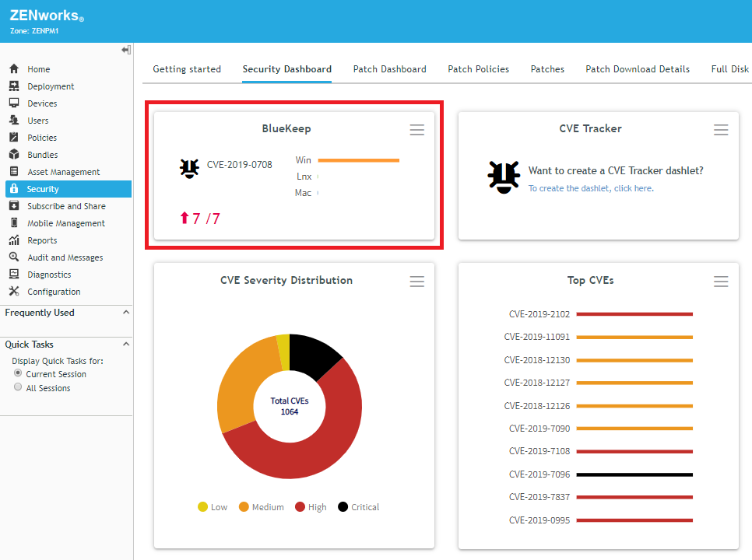This screenshot has width=752, height=560.
Task: Open the partially visible Full Disk tab
Action: point(730,69)
